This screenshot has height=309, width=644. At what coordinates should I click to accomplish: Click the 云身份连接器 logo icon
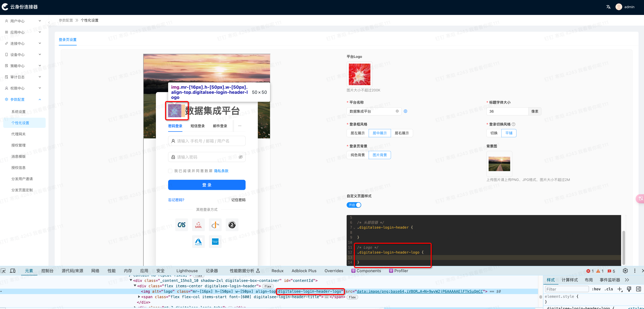point(5,7)
